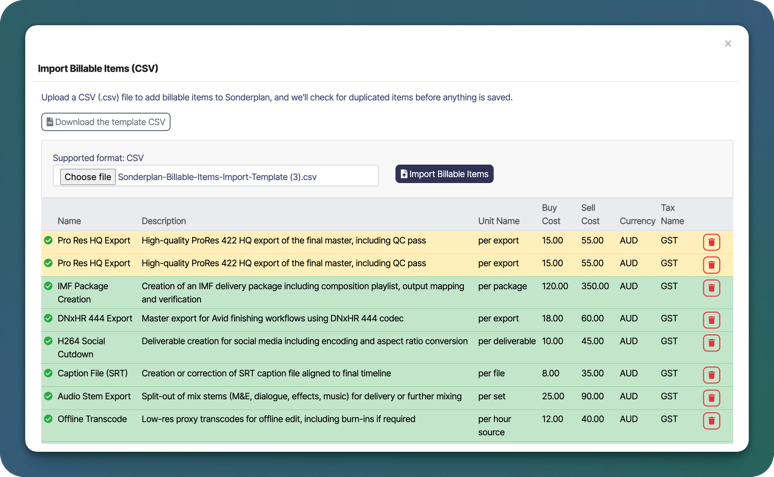
Task: Click the 'per deliverable' unit cell
Action: [x=507, y=341]
